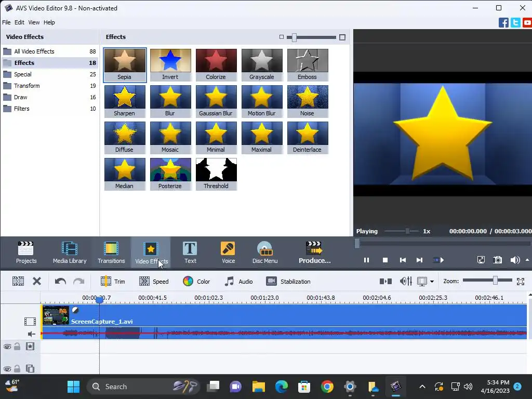The image size is (532, 399).
Task: Click zoom to fit timeline icon
Action: 521,281
